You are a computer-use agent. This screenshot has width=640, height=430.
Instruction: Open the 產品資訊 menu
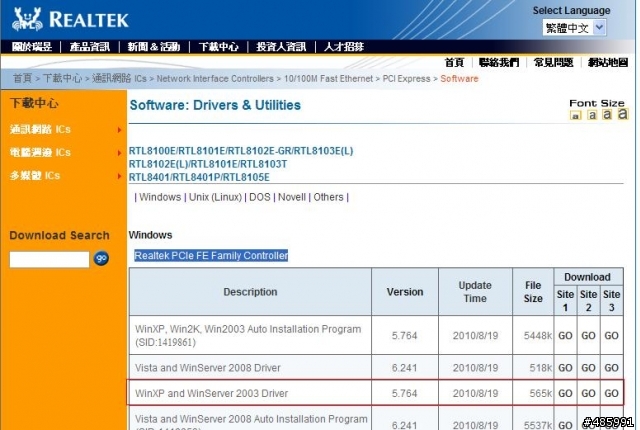point(90,47)
